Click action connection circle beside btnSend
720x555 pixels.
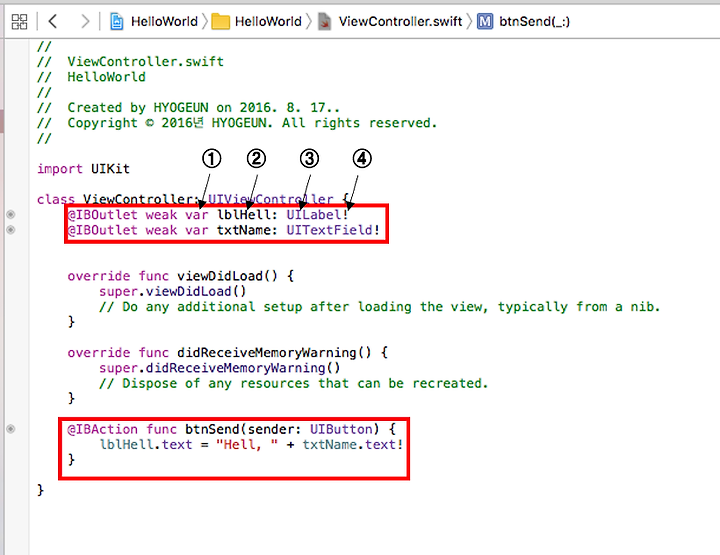pyautogui.click(x=11, y=429)
